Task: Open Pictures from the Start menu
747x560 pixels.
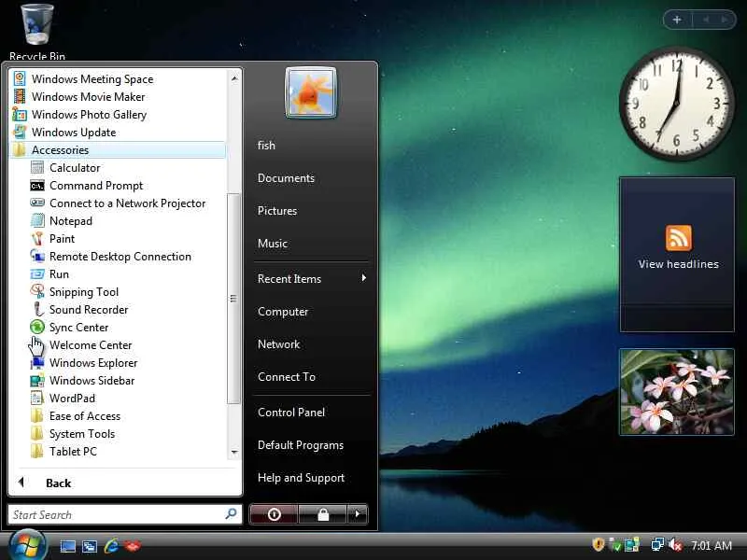Action: [276, 211]
